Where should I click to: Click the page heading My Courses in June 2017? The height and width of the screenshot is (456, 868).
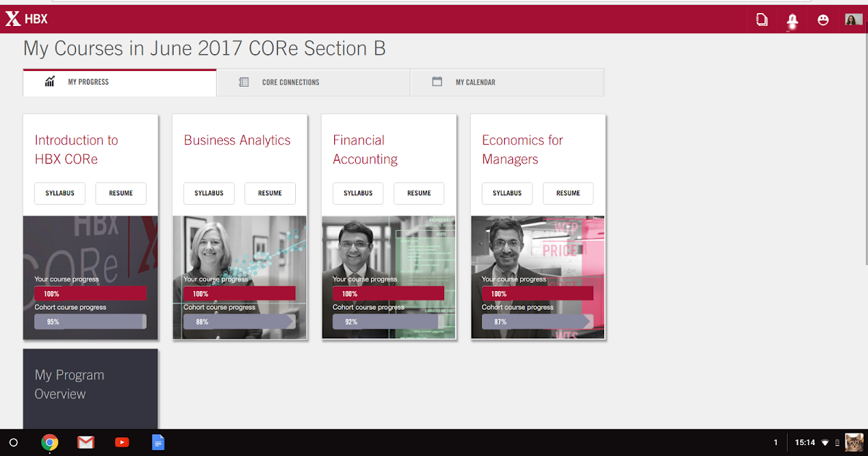click(x=205, y=48)
